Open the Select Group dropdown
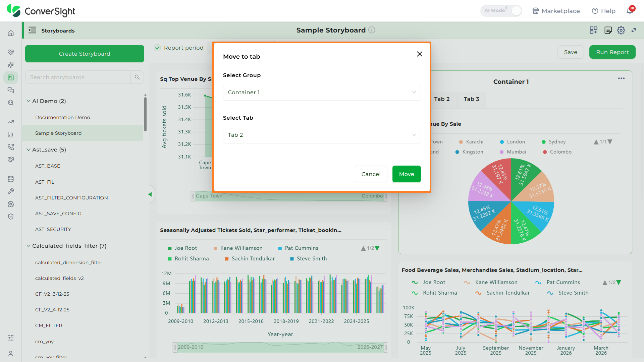This screenshot has height=362, width=644. pyautogui.click(x=322, y=92)
